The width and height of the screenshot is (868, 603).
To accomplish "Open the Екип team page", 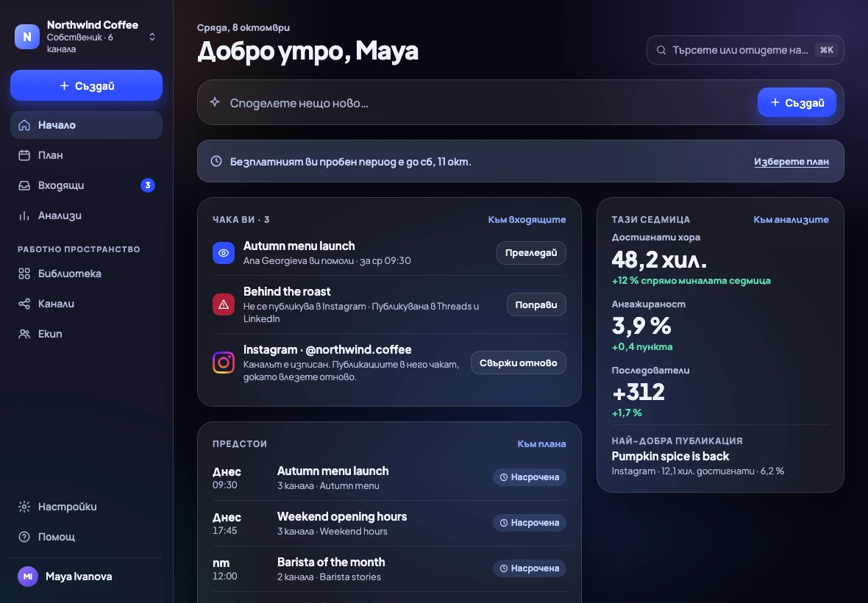I will tap(86, 334).
